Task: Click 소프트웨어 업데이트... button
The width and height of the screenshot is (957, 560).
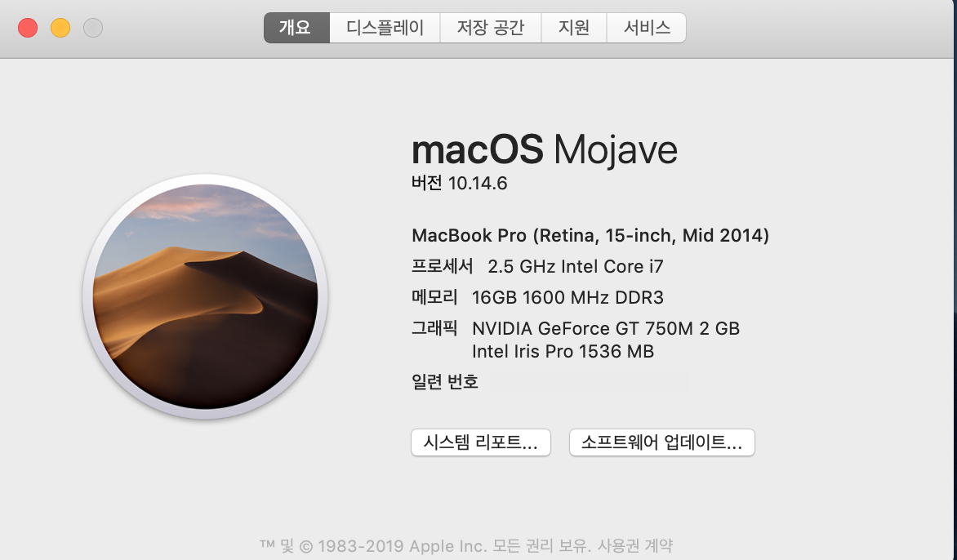Action: click(x=661, y=442)
